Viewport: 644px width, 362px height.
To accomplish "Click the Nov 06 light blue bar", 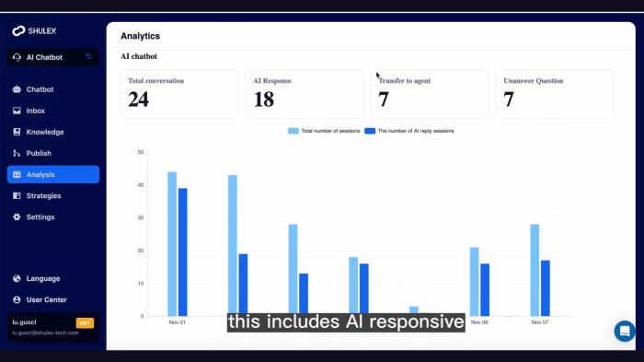I will [475, 282].
